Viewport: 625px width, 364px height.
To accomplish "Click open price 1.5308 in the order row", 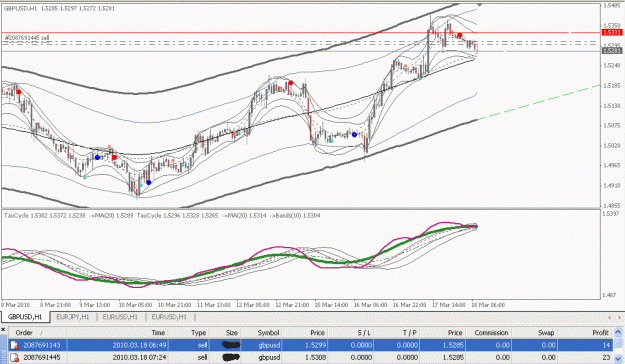I will pos(317,358).
